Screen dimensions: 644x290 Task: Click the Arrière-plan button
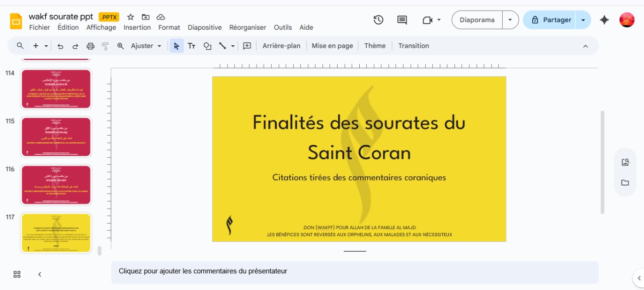pyautogui.click(x=281, y=46)
